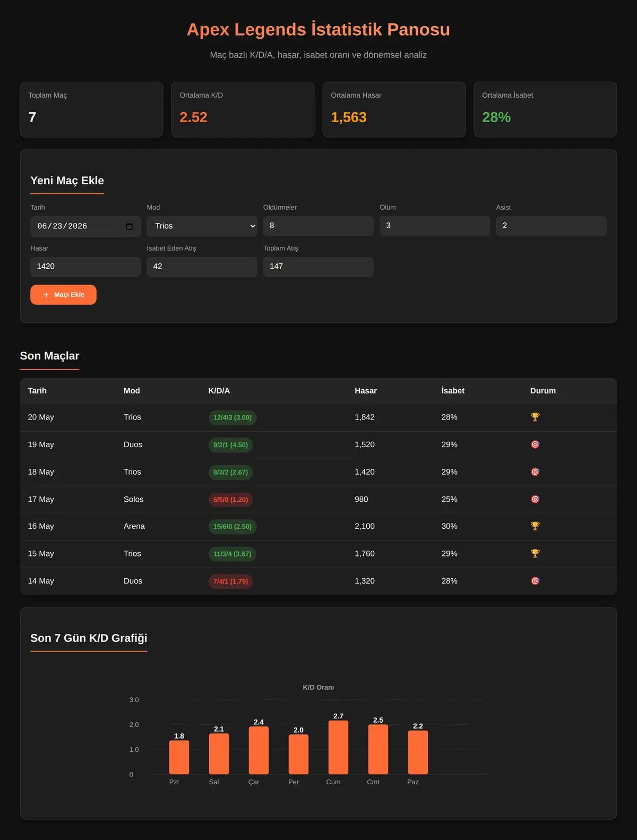Click the Apex Legends İstatistik Panosu title
Screen dimensions: 637x840
pos(318,29)
